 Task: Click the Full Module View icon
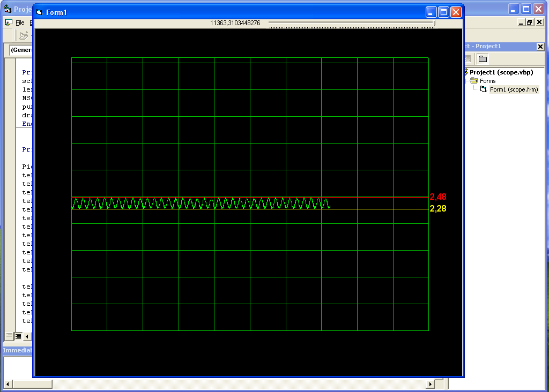[x=18, y=336]
